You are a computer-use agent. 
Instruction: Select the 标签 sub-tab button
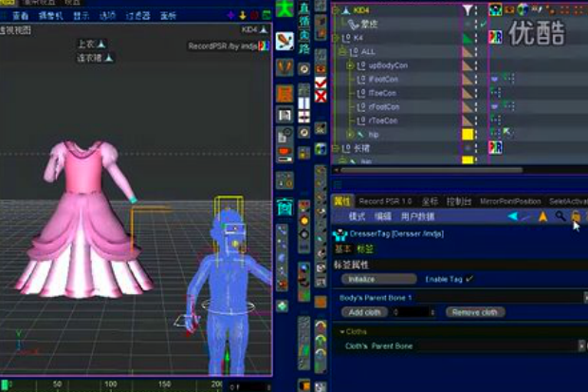(x=365, y=249)
